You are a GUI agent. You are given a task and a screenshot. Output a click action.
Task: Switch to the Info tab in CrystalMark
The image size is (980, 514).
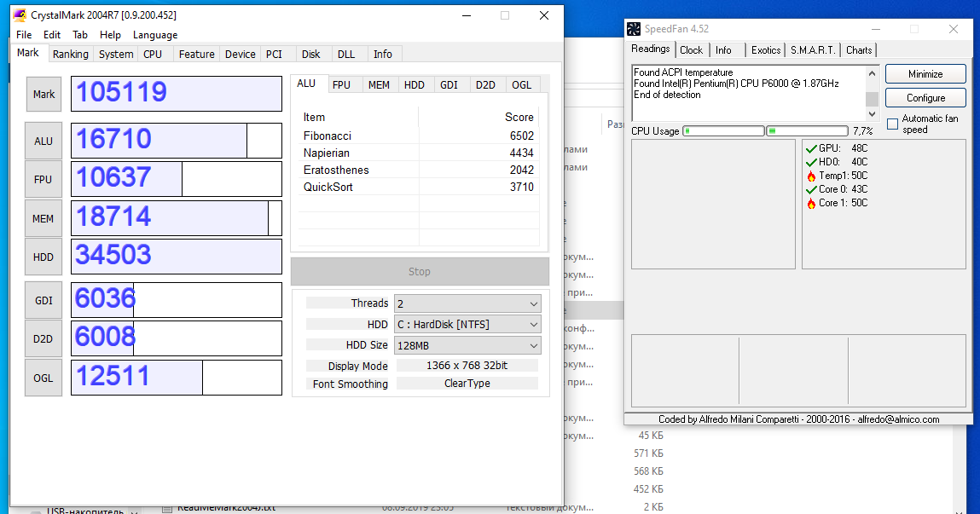pyautogui.click(x=383, y=55)
